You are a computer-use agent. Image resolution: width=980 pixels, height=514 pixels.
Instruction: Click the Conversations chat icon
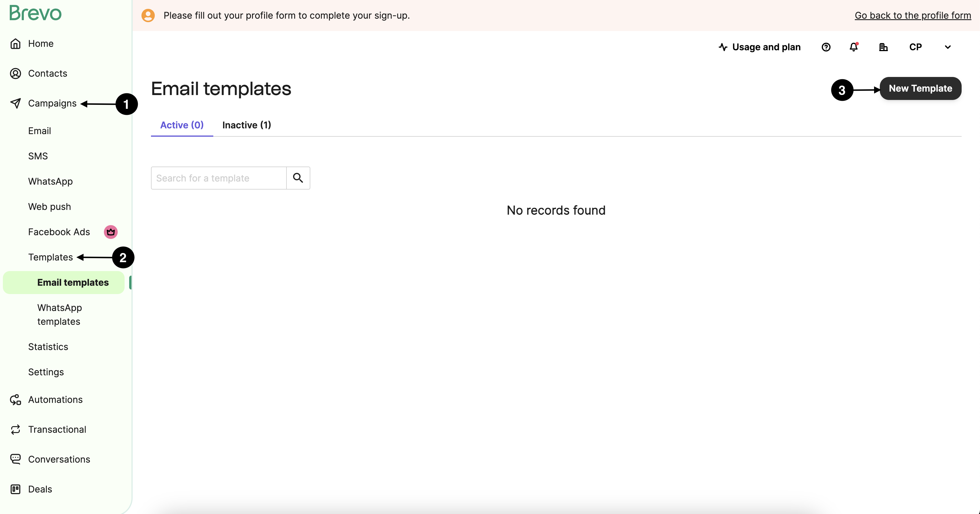[15, 459]
